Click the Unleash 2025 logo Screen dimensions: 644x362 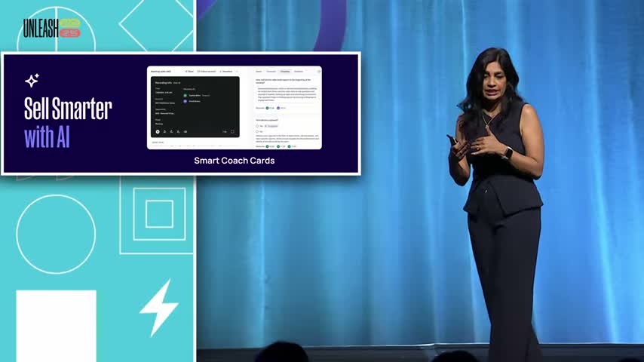click(x=52, y=29)
